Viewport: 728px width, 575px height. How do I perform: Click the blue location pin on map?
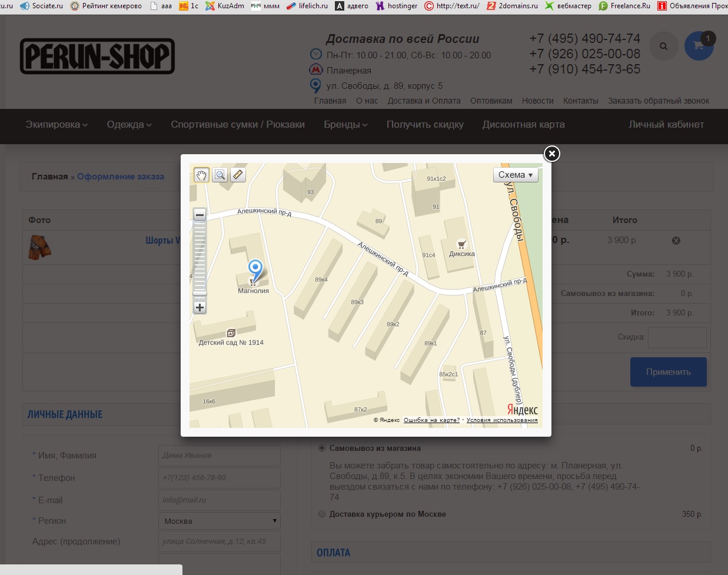pyautogui.click(x=255, y=270)
